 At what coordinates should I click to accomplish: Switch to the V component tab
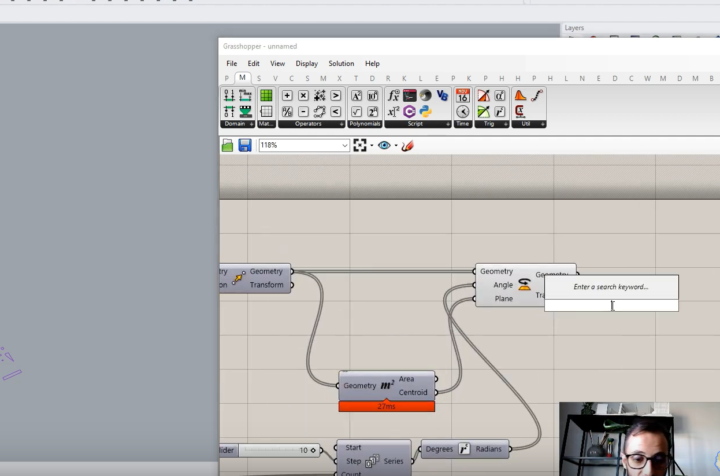275,78
